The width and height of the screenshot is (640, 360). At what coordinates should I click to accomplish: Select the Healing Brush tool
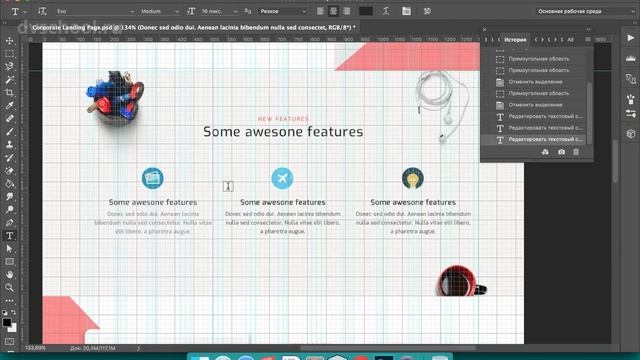tap(9, 119)
